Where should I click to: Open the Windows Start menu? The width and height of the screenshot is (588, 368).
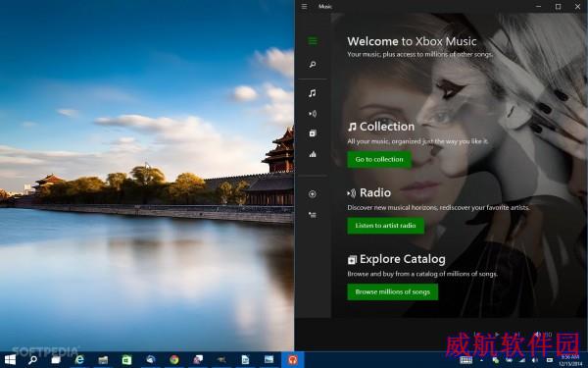10,360
